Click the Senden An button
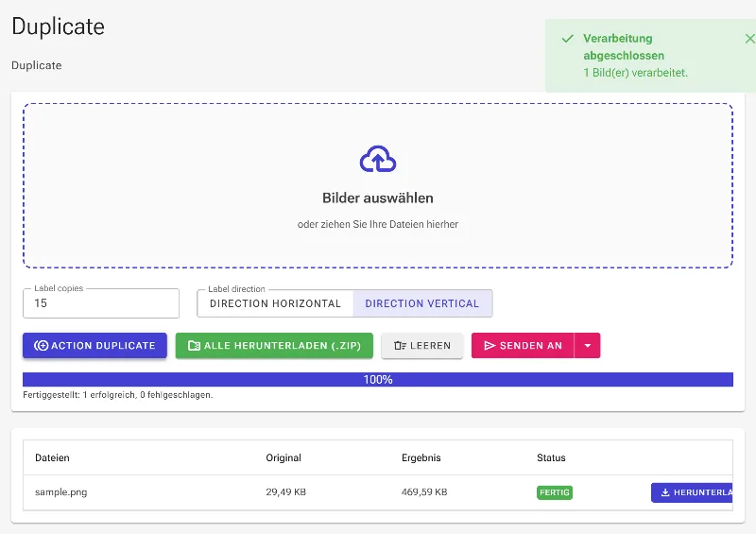This screenshot has height=534, width=756. (x=523, y=345)
